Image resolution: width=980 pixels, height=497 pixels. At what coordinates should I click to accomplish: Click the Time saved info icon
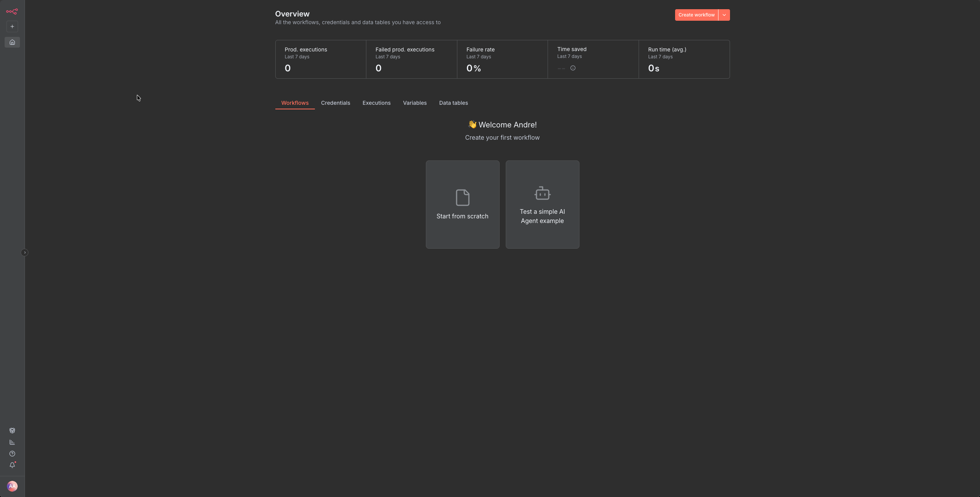573,68
